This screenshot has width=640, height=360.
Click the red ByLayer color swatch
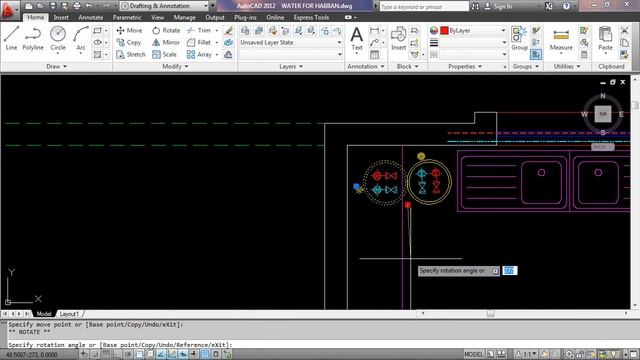coord(444,31)
